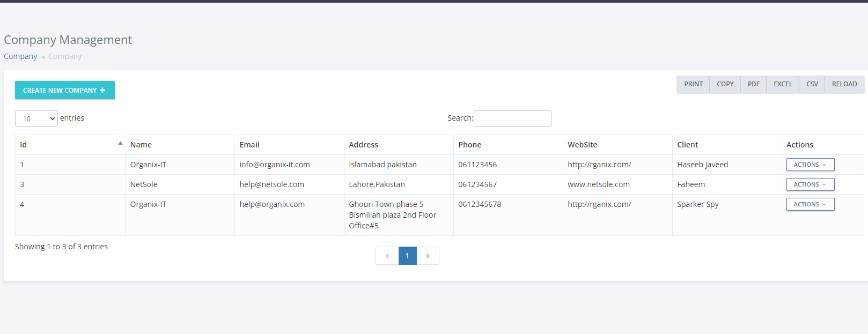Focus the Search input field

pos(512,118)
